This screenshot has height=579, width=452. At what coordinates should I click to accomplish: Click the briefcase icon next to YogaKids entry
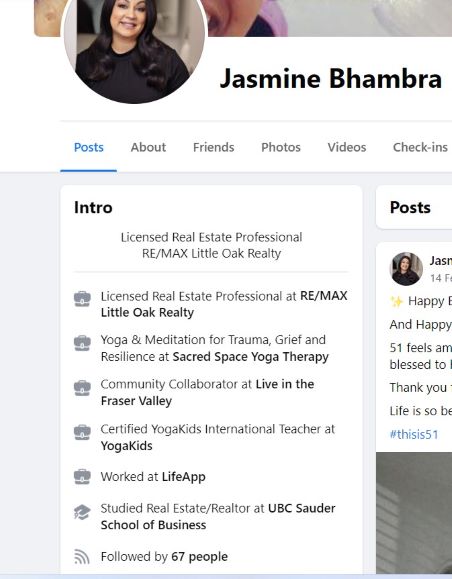tap(82, 432)
